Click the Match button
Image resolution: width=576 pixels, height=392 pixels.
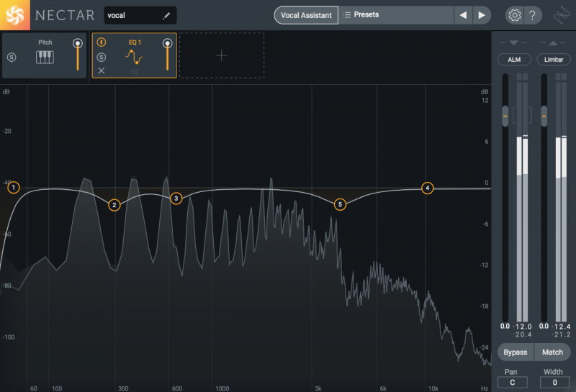[552, 352]
